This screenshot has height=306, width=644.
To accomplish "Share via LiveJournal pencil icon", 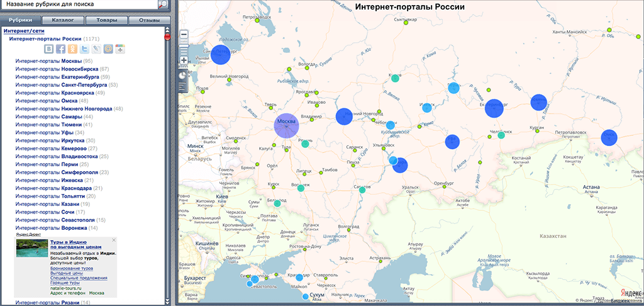I will pos(96,48).
